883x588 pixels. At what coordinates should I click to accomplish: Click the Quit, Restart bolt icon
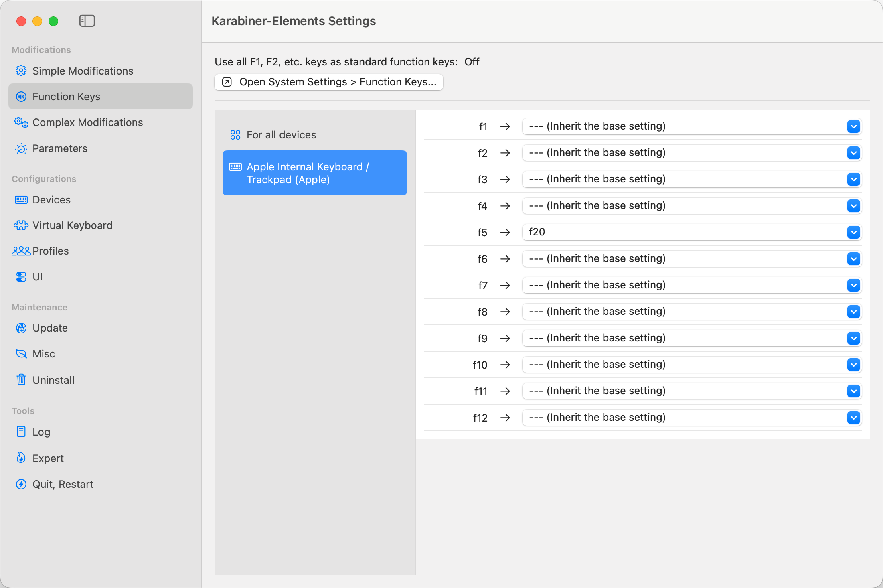pyautogui.click(x=21, y=484)
